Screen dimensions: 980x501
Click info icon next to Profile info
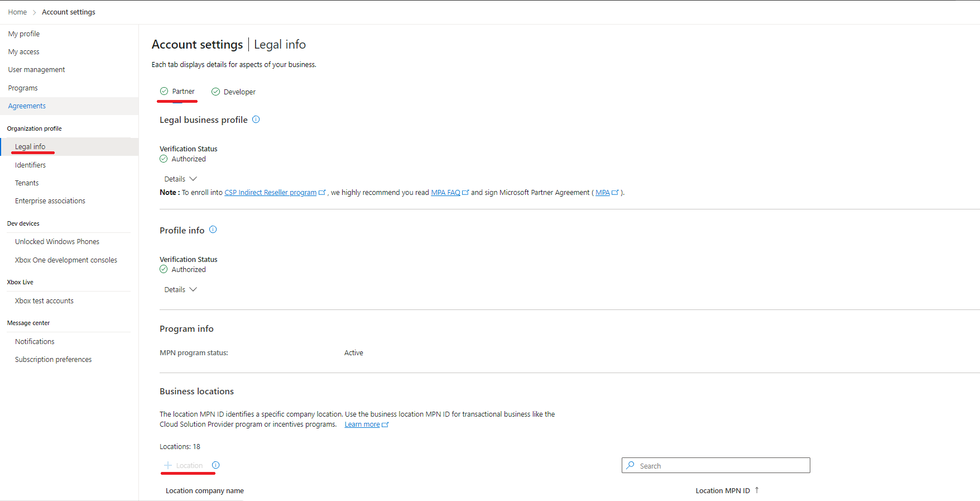[213, 230]
